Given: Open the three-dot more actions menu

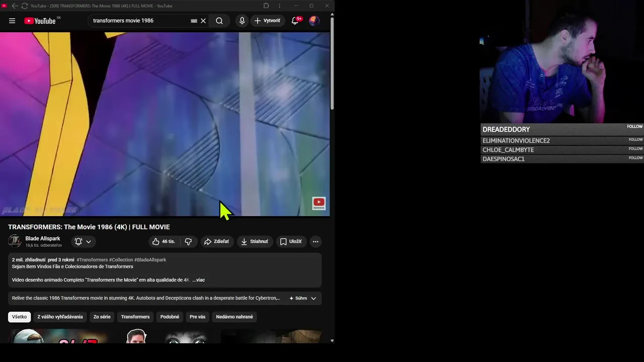Looking at the screenshot, I should [315, 241].
